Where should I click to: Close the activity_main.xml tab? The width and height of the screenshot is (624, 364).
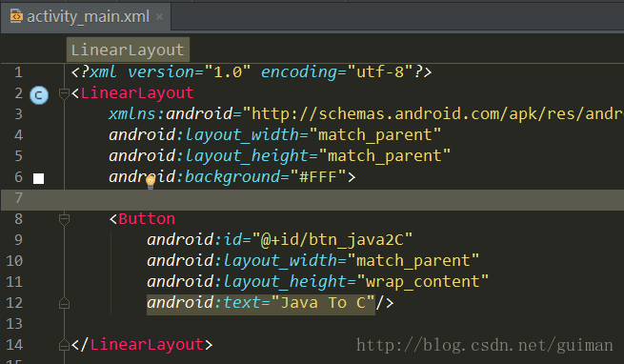(x=159, y=17)
